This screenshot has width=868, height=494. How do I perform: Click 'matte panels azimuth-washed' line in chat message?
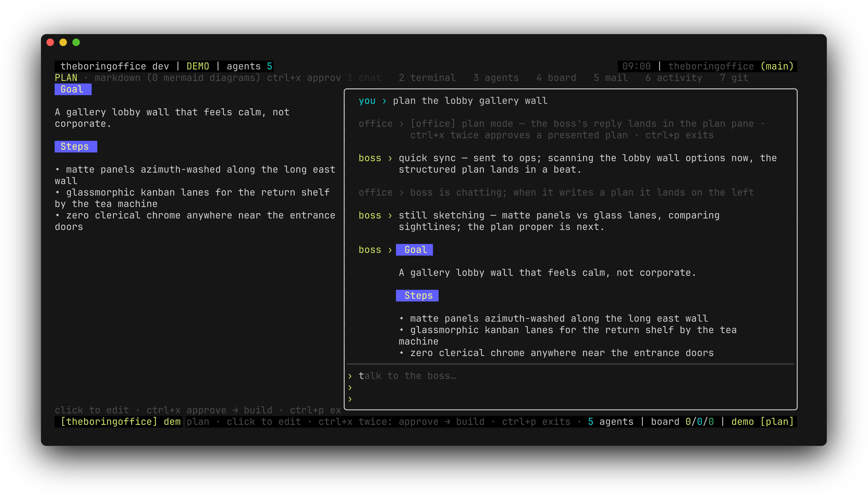553,318
